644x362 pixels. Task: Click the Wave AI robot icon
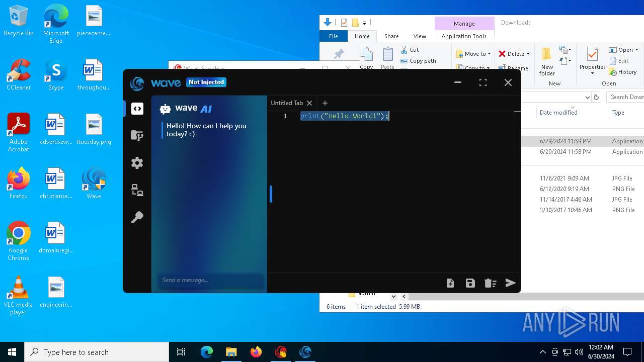(165, 109)
